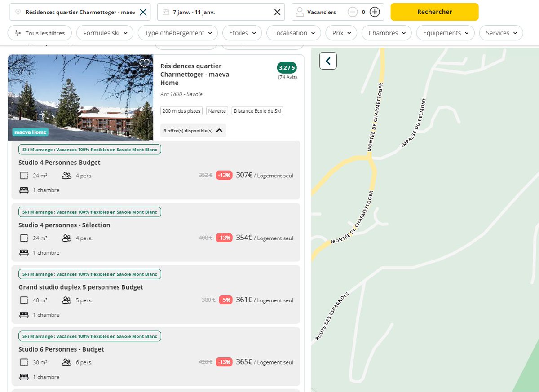Click the destination search input field
Viewport: 539px width, 392px height.
click(80, 12)
